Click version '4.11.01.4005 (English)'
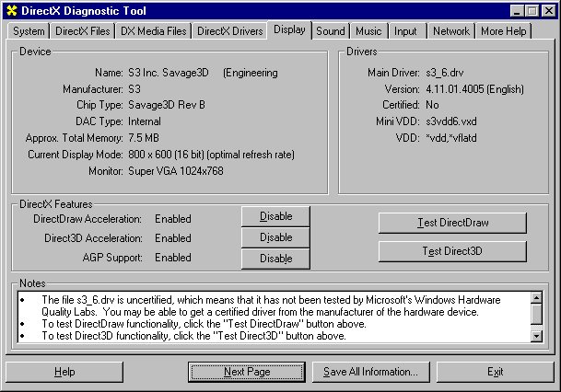 point(474,89)
